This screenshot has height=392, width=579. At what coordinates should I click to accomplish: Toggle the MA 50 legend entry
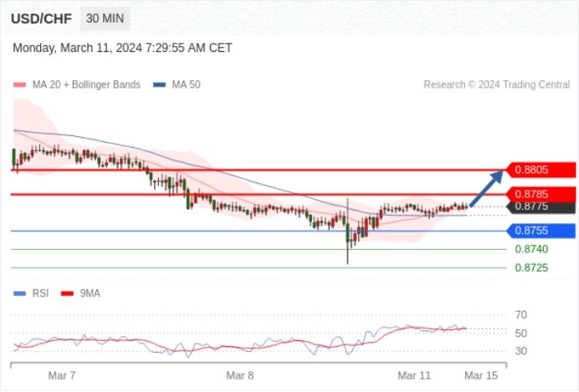pos(177,84)
